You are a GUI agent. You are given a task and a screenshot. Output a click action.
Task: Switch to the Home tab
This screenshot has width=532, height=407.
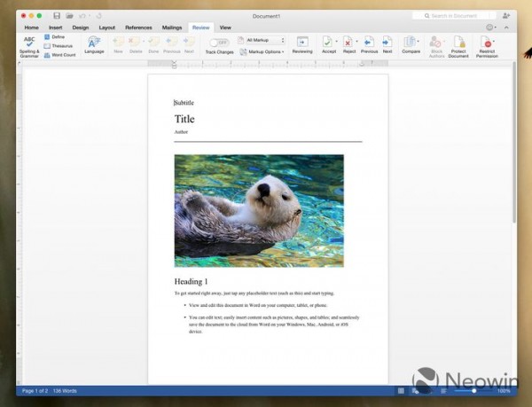click(31, 27)
